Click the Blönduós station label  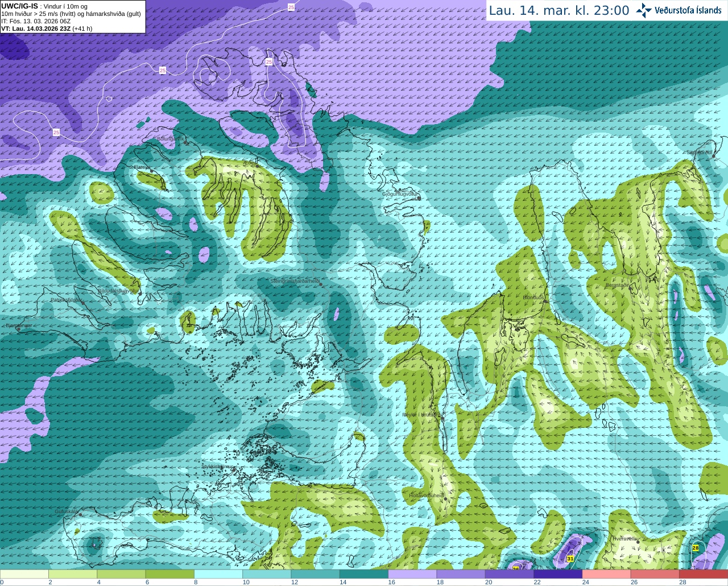pos(533,298)
